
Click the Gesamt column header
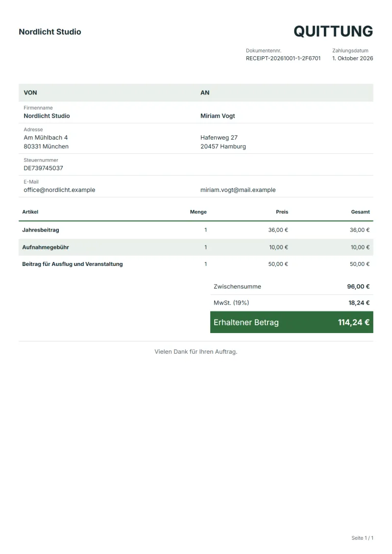[x=360, y=212]
